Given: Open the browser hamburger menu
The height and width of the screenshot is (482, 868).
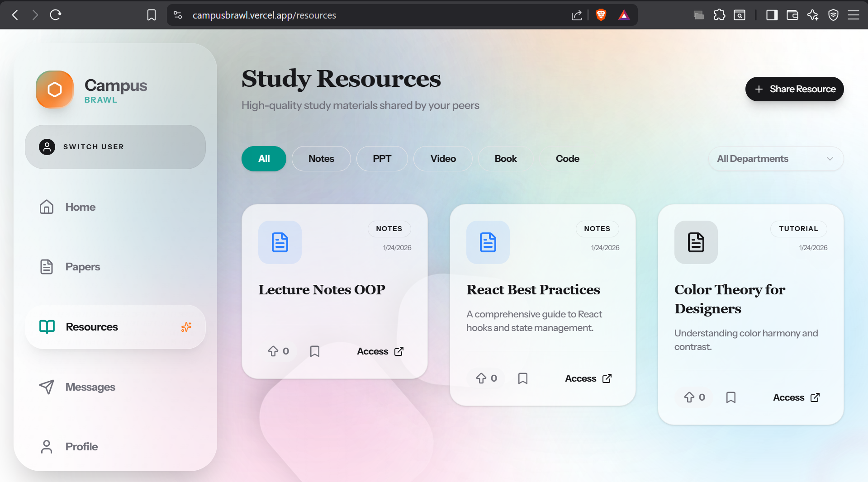Looking at the screenshot, I should pyautogui.click(x=854, y=15).
